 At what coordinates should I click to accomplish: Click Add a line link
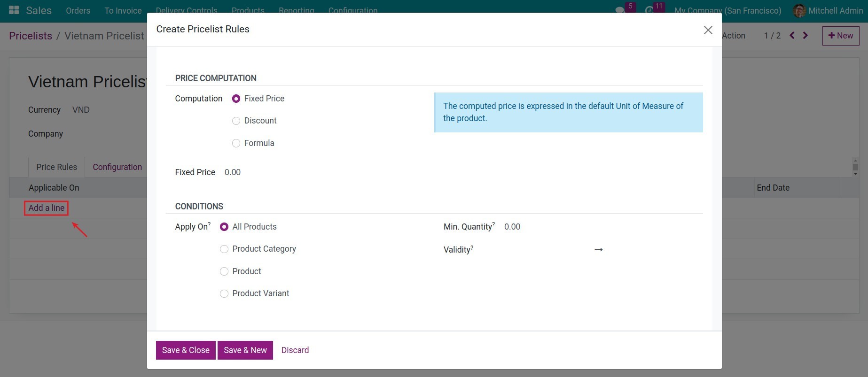[x=47, y=208]
